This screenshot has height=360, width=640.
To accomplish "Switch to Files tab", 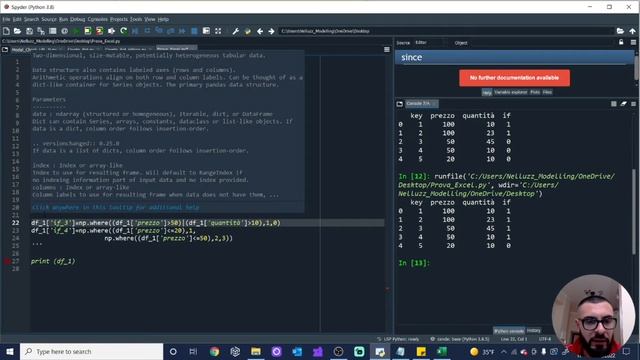I will [x=547, y=92].
